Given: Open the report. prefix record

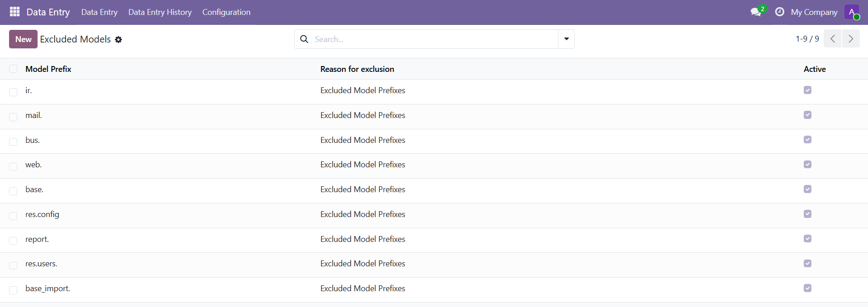Looking at the screenshot, I should tap(37, 239).
